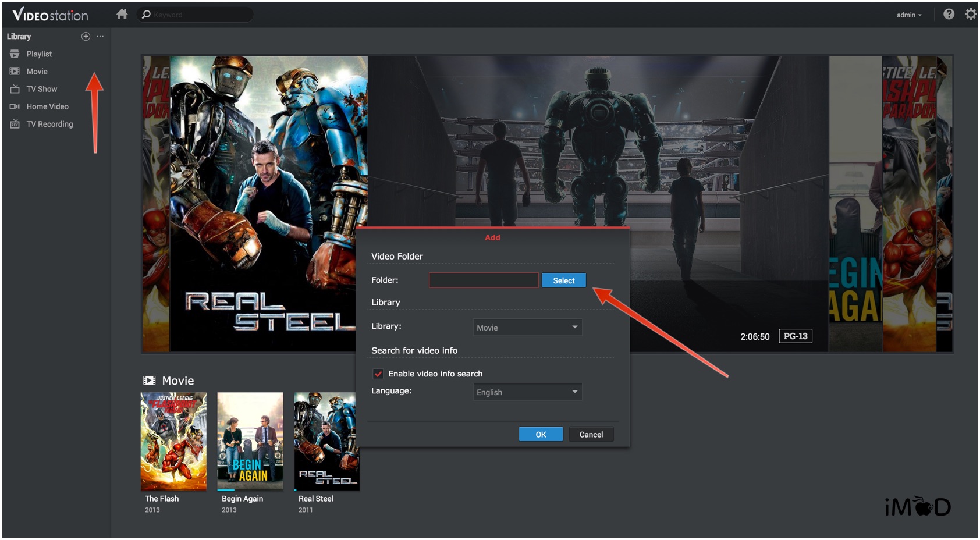Open The Flash movie poster
Screen dimensions: 980x540
(x=173, y=441)
